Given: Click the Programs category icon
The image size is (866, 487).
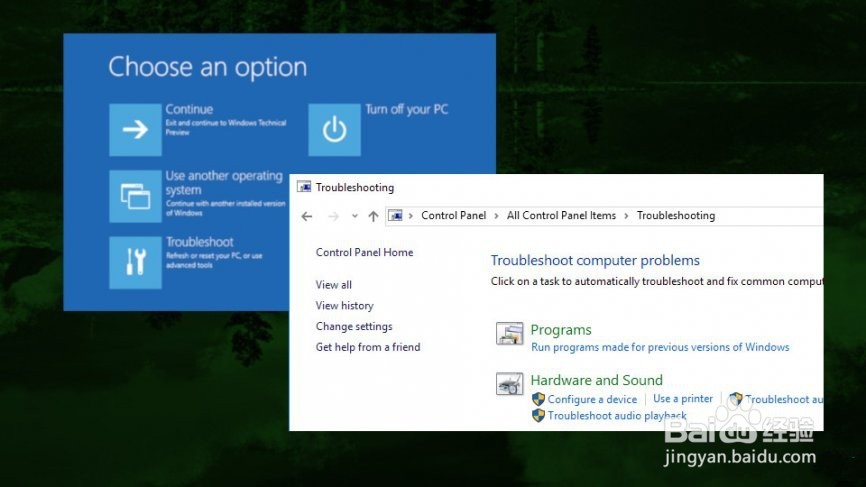Looking at the screenshot, I should 509,334.
